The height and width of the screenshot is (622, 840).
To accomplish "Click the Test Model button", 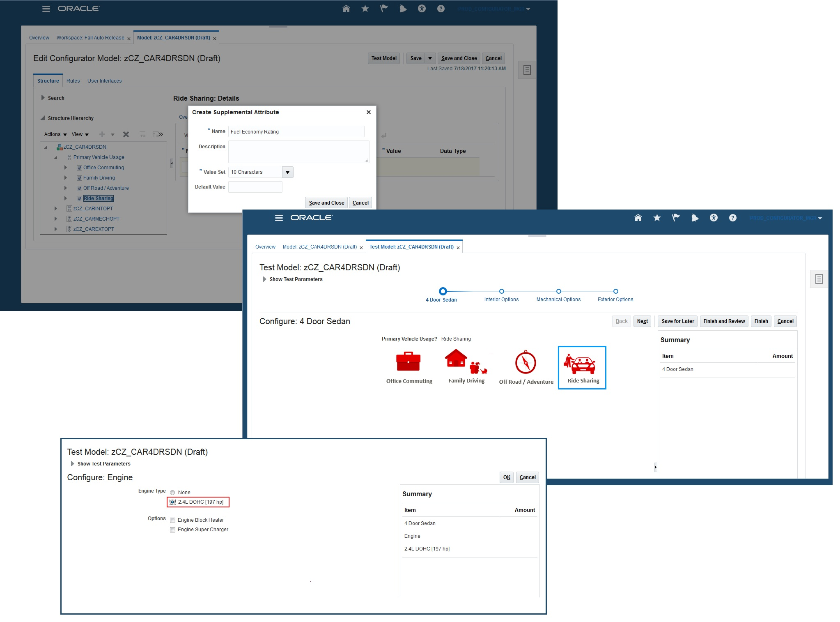I will [x=383, y=58].
